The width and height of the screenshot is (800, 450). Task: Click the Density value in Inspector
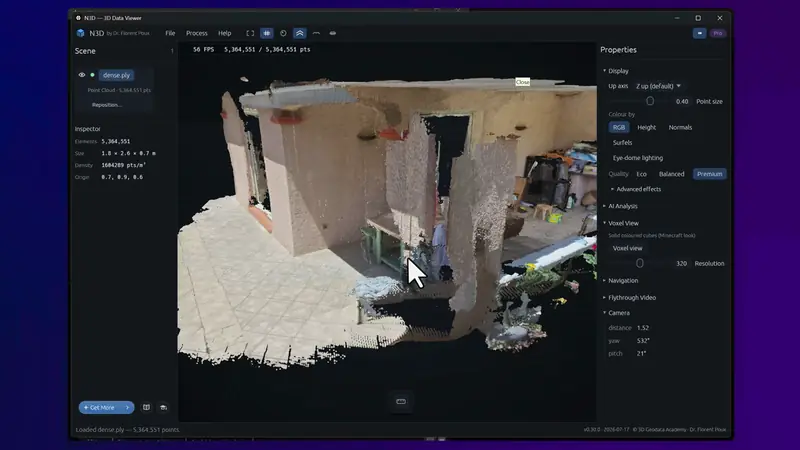tap(123, 165)
